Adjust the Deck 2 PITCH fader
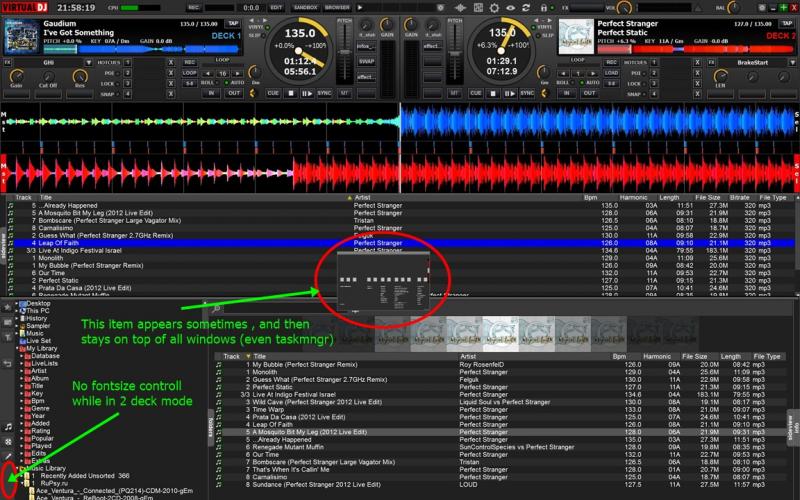Viewport: 800px width, 500px height. [455, 53]
